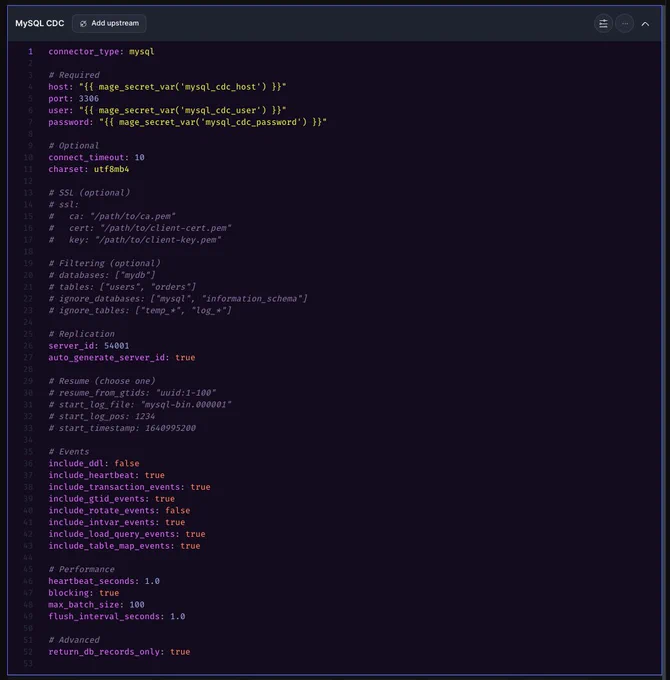Viewport: 670px width, 680px height.
Task: Click the port value 3306
Action: tap(88, 98)
